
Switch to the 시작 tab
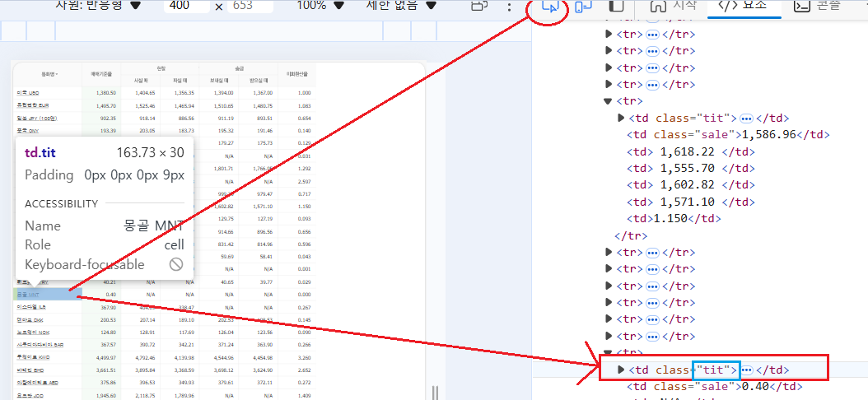point(672,7)
